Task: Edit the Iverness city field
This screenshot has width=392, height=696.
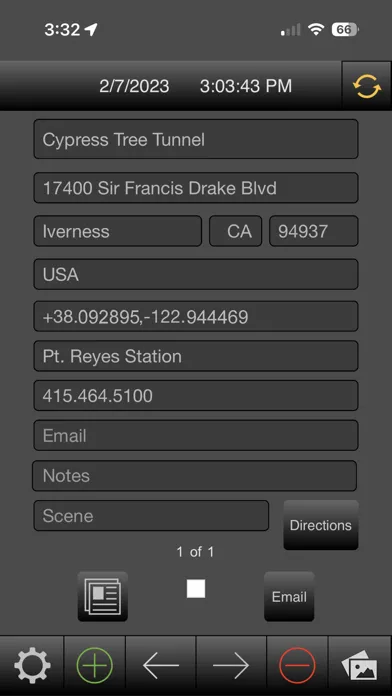Action: 118,231
